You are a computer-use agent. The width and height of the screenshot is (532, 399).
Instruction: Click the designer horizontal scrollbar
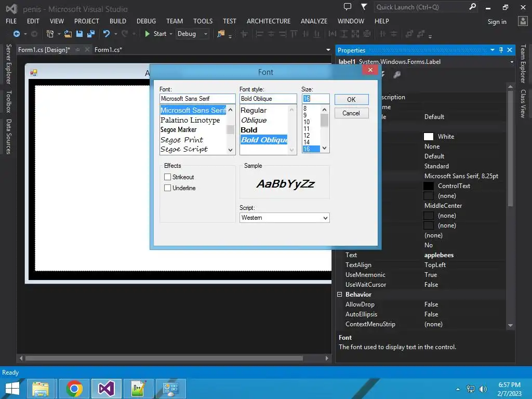point(164,358)
